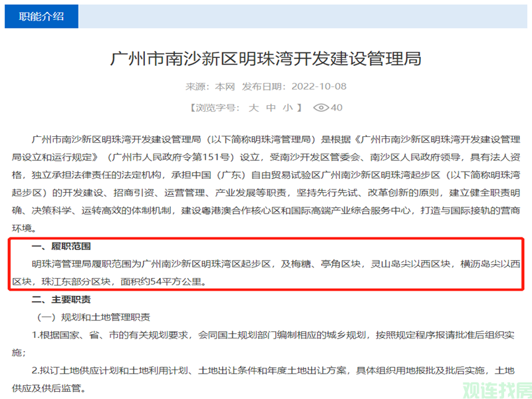The image size is (532, 399).
Task: Click inside the red highlighted 履职范围 paragraph
Action: click(x=266, y=264)
